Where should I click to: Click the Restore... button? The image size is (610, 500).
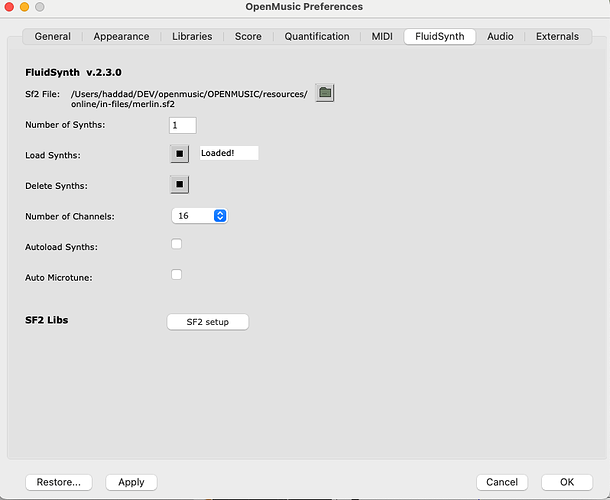tap(59, 481)
